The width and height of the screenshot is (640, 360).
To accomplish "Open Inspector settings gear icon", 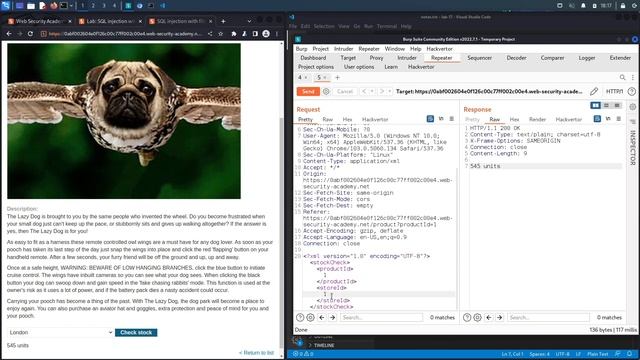I will click(633, 107).
